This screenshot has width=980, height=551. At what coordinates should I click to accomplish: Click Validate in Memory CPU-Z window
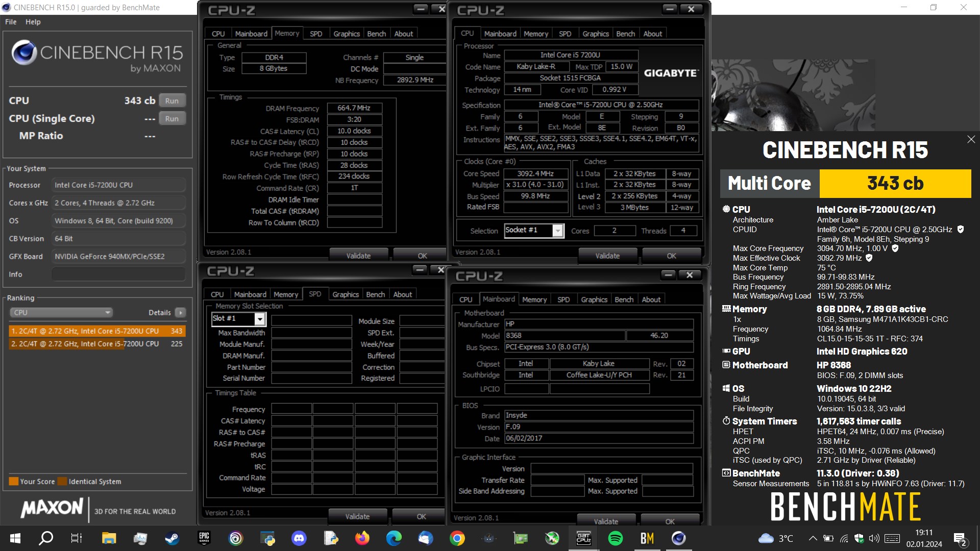click(x=358, y=256)
